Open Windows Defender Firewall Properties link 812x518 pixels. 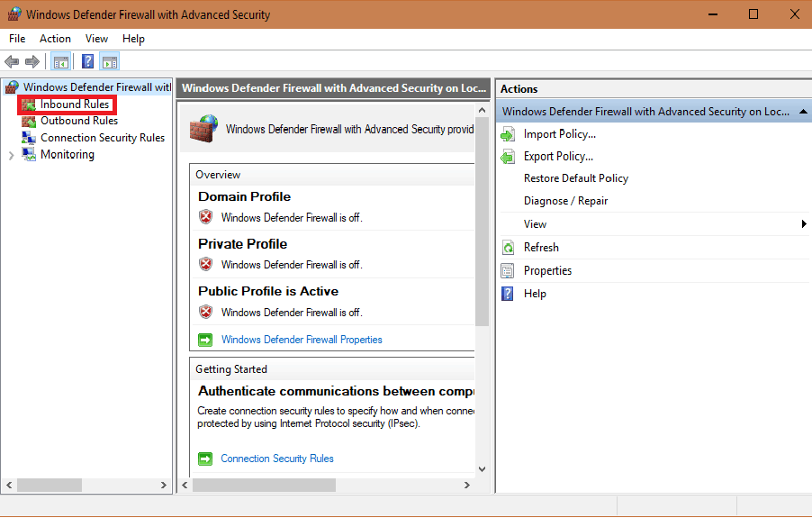click(x=302, y=340)
